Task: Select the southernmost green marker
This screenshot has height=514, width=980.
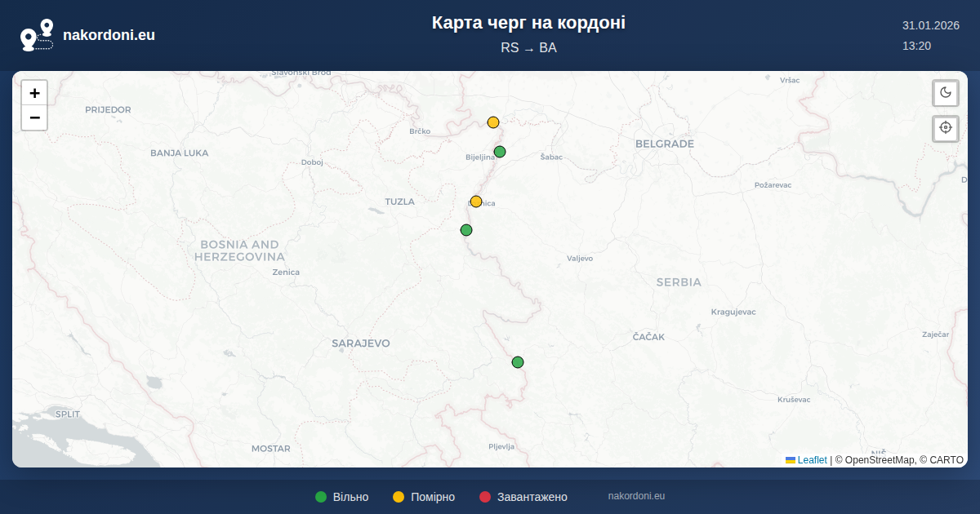Action: point(518,362)
